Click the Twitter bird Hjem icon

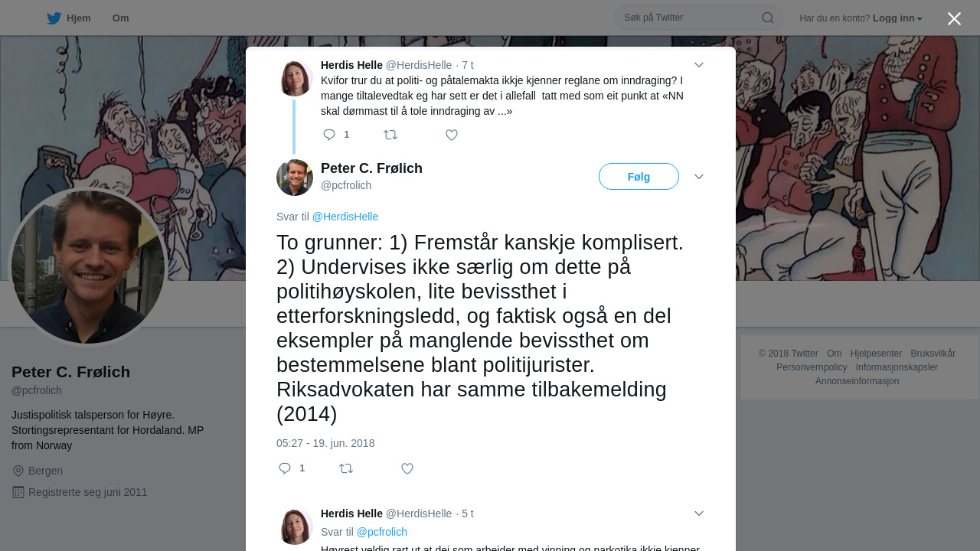pyautogui.click(x=54, y=18)
